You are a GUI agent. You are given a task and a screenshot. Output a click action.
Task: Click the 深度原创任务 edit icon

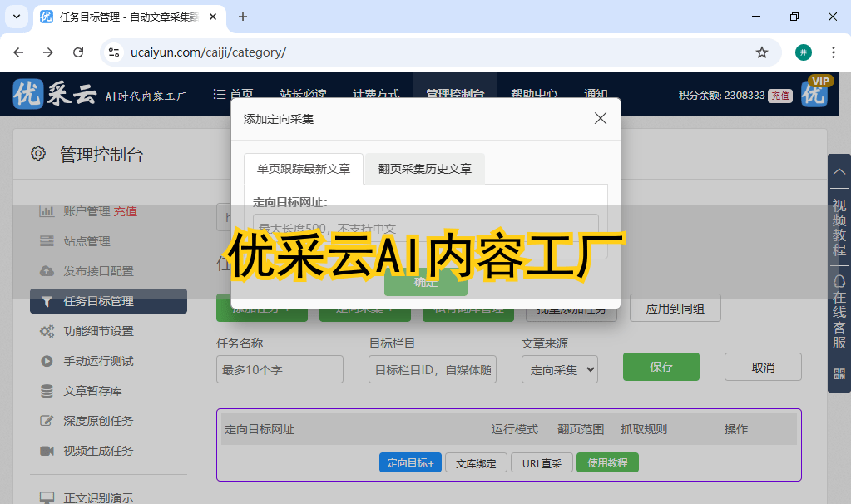[47, 421]
